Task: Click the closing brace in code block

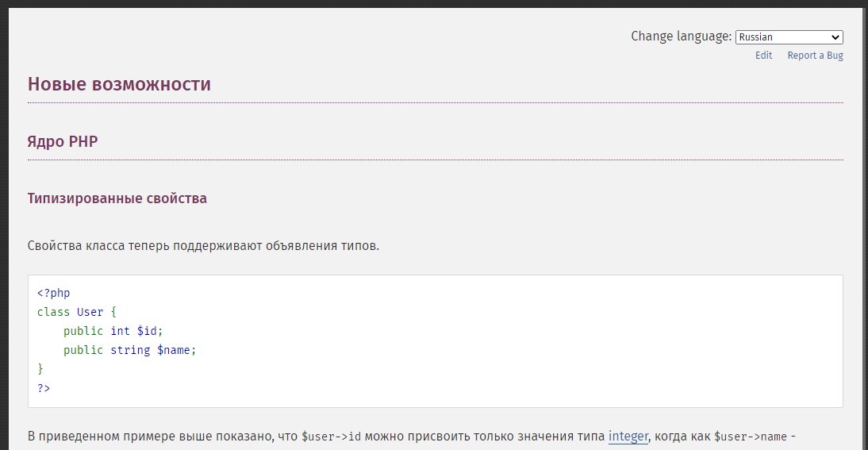Action: pyautogui.click(x=40, y=369)
